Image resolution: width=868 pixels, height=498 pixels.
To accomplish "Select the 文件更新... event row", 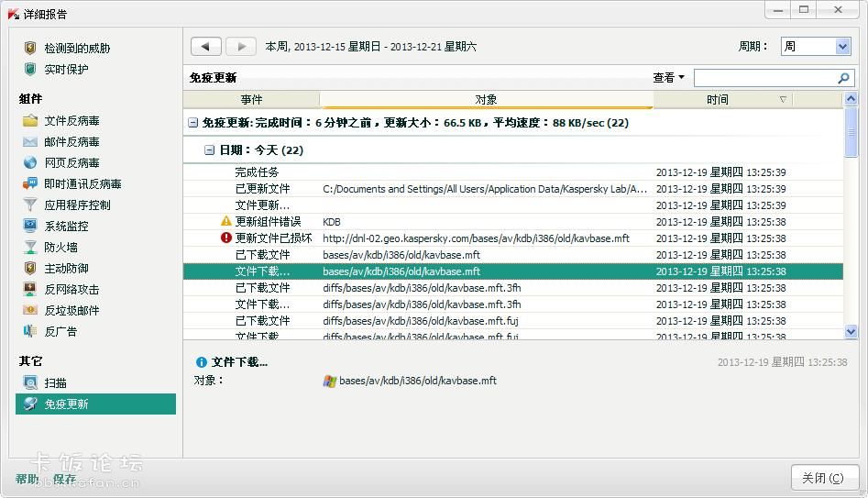I will click(513, 205).
